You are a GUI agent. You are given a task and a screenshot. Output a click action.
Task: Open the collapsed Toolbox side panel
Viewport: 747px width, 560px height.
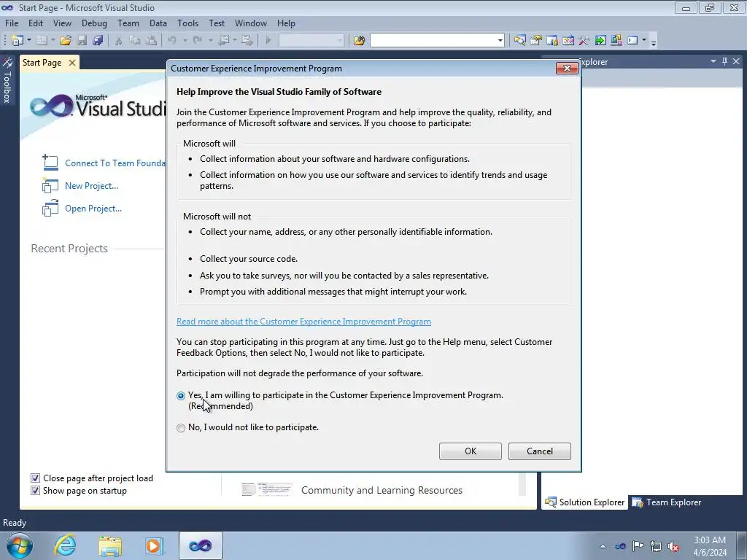point(7,80)
